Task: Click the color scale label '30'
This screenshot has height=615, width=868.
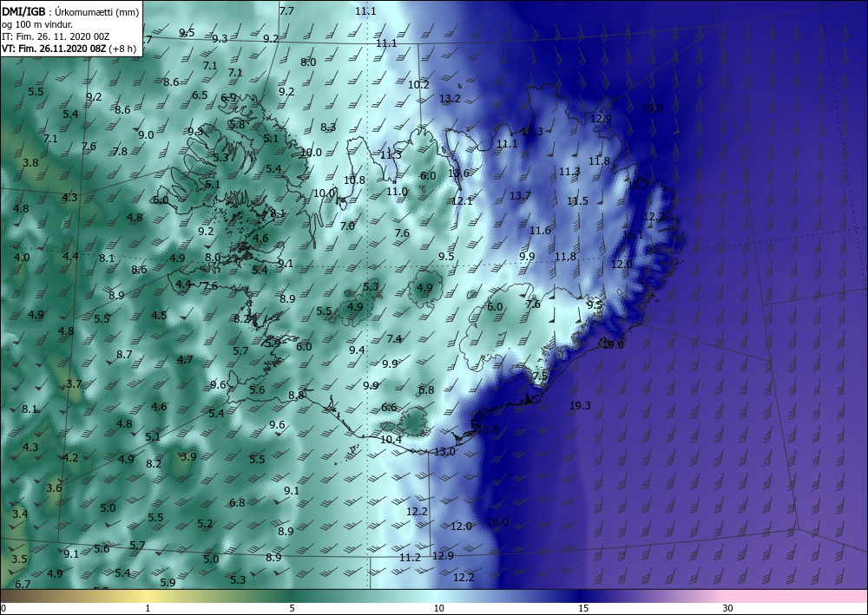Action: click(728, 609)
